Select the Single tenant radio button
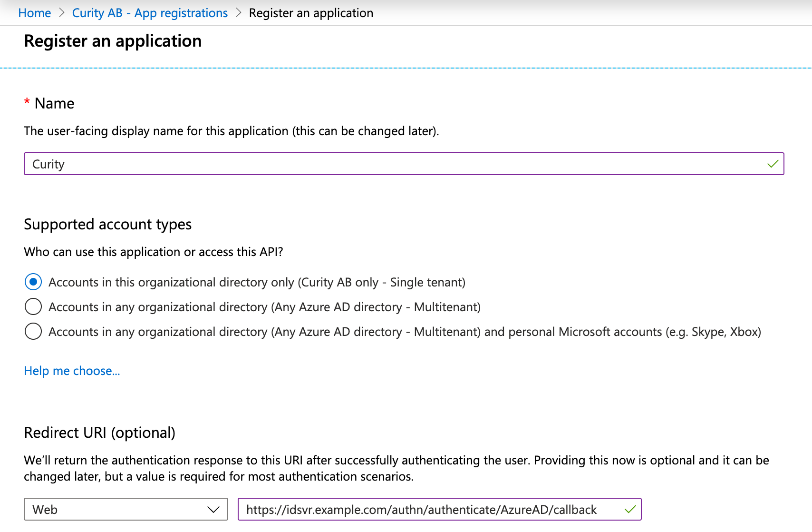 [x=33, y=282]
